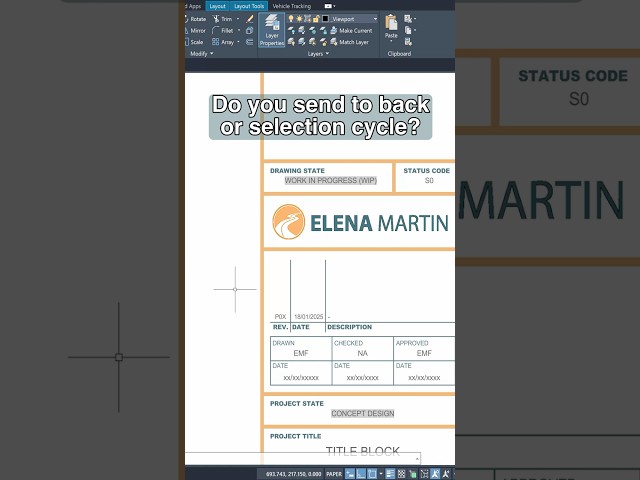Click the Match Properties icon in Clipboard

(x=408, y=42)
